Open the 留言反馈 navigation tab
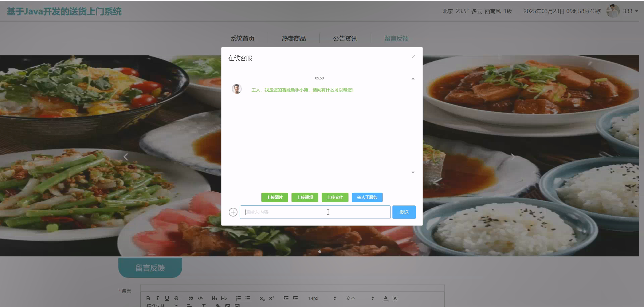Image resolution: width=644 pixels, height=307 pixels. (x=396, y=39)
